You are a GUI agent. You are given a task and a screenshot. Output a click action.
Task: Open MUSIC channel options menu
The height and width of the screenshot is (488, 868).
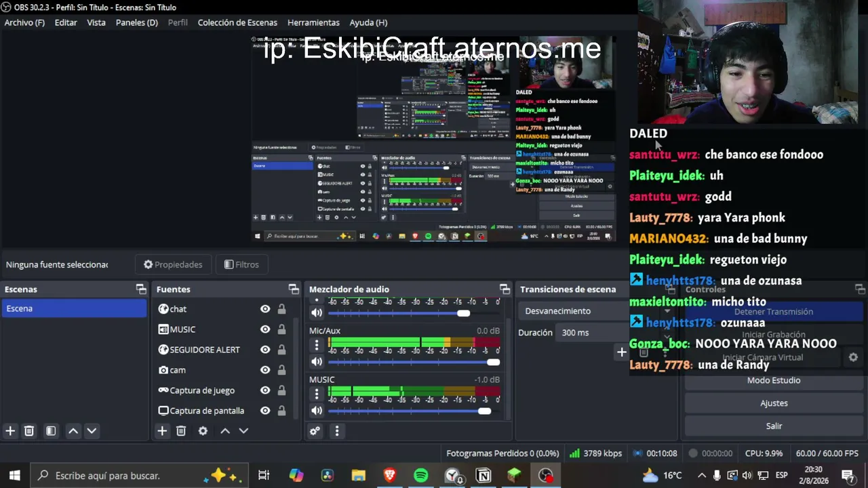[317, 393]
